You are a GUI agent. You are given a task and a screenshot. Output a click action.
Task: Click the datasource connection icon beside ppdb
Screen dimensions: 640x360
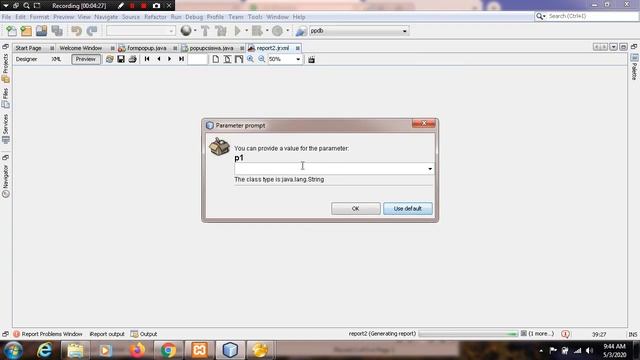point(301,31)
